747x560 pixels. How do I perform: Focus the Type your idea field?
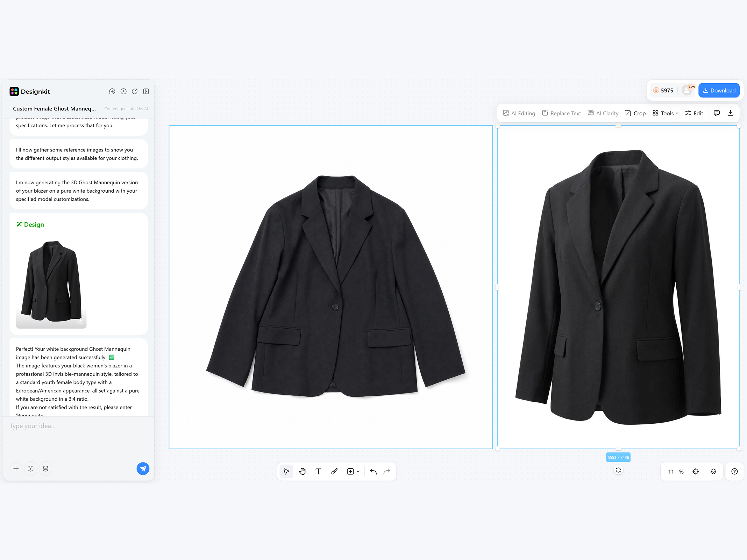click(79, 437)
